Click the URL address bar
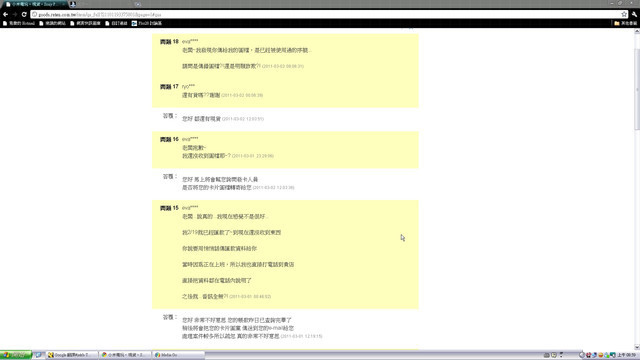Image resolution: width=640 pixels, height=360 pixels. pyautogui.click(x=327, y=14)
